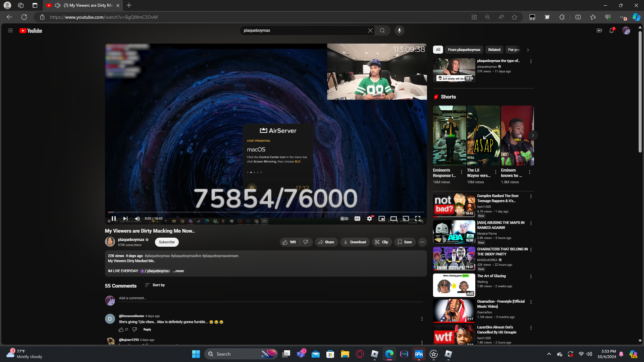Enable miniplayer mode
644x362 pixels.
[x=381, y=219]
